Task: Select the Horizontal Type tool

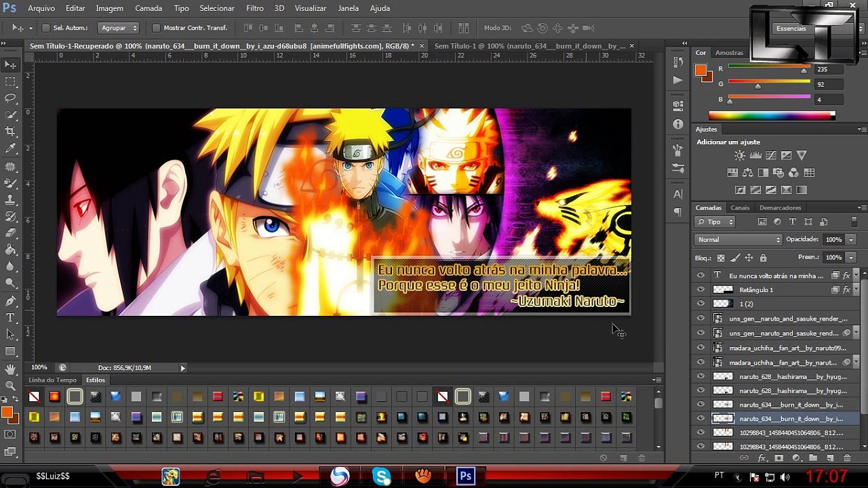Action: [x=11, y=318]
